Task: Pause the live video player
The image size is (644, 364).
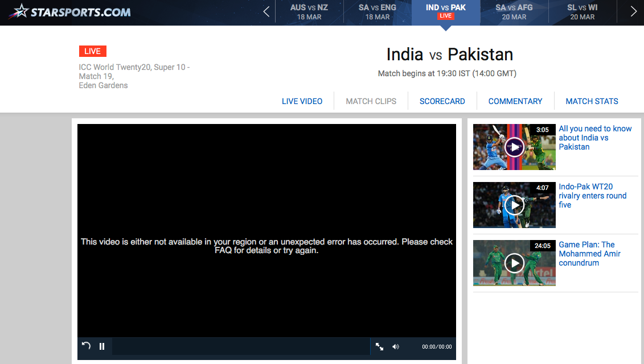Action: click(102, 346)
